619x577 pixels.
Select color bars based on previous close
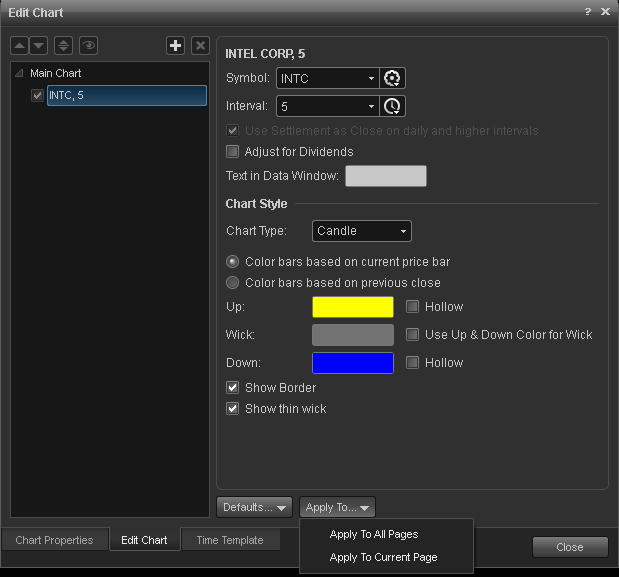pyautogui.click(x=233, y=283)
